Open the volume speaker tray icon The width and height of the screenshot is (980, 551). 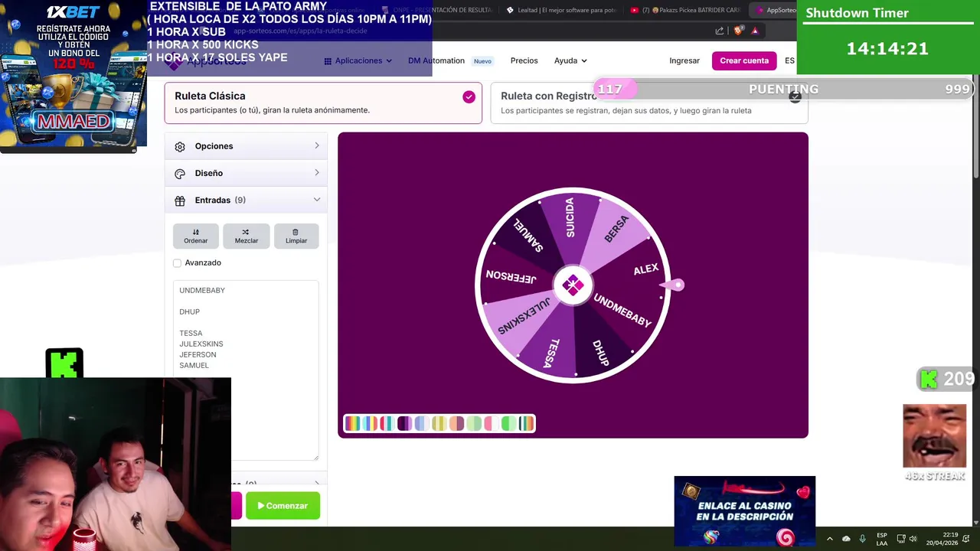point(913,539)
